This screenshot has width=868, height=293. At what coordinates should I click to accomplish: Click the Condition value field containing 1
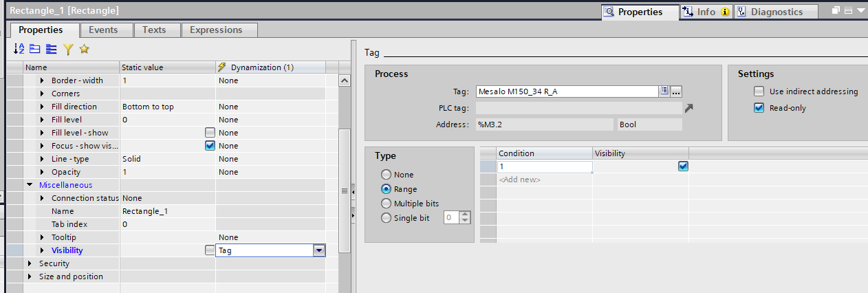pyautogui.click(x=544, y=166)
